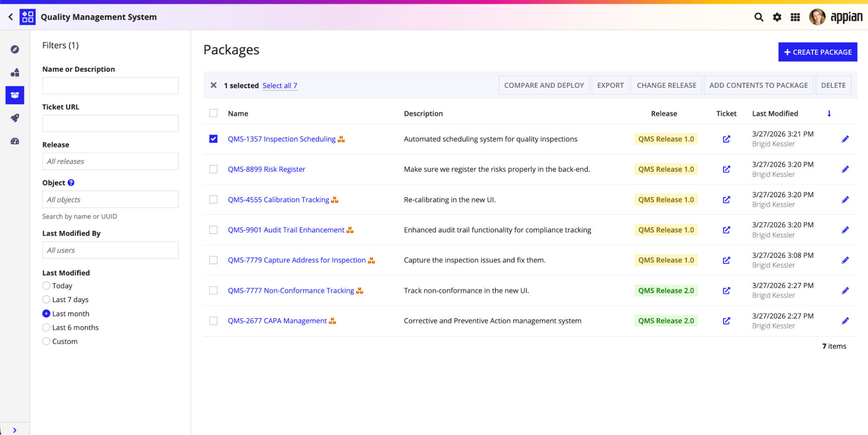
Task: Click the Delete button
Action: tap(833, 85)
